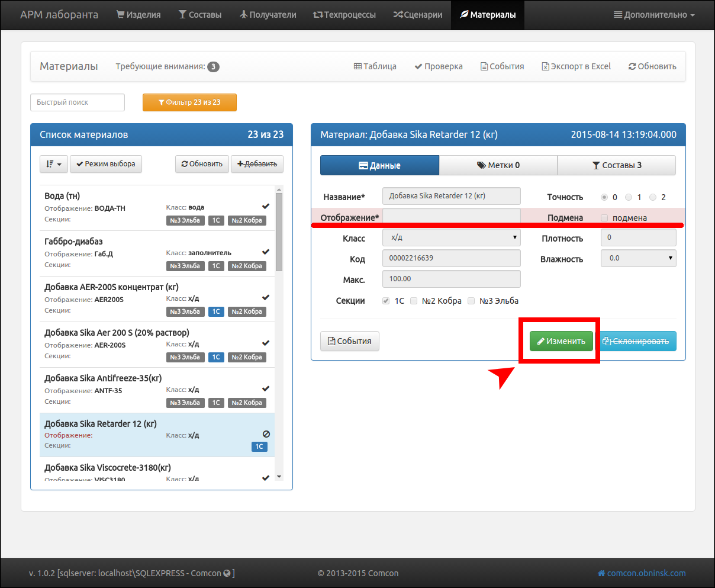This screenshot has width=715, height=588.
Task: Click the №2 Кобра tag of AER-200S концентрат
Action: [x=247, y=311]
